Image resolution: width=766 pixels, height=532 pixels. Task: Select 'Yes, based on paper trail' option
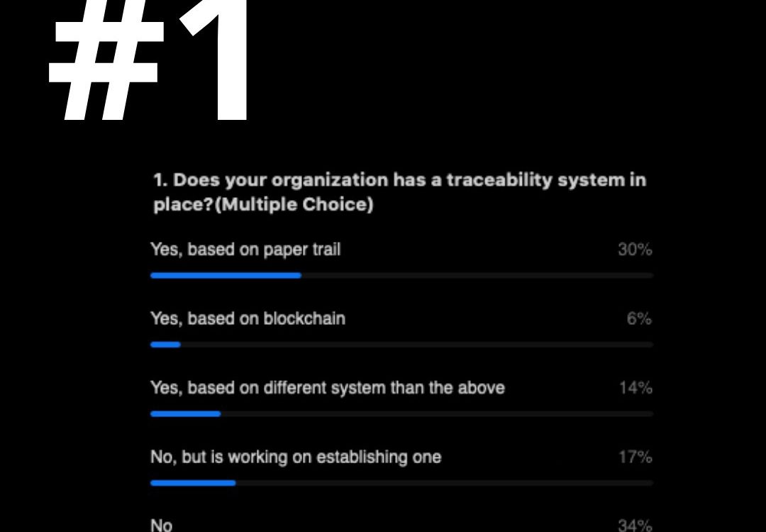[x=245, y=250]
